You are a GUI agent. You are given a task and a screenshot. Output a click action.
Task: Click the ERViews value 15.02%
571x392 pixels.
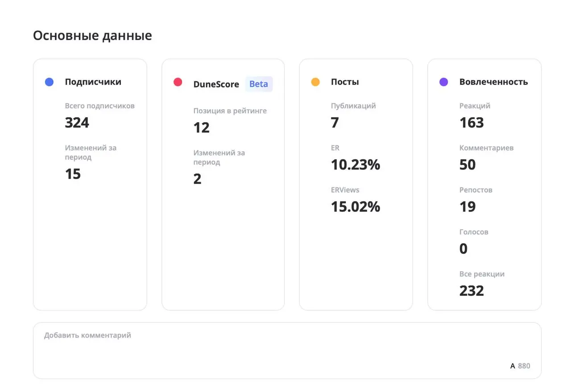[356, 206]
